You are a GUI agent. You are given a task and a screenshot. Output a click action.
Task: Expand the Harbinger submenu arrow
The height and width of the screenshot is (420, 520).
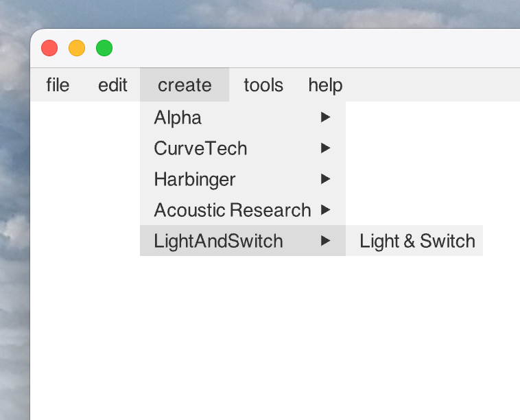click(x=326, y=179)
